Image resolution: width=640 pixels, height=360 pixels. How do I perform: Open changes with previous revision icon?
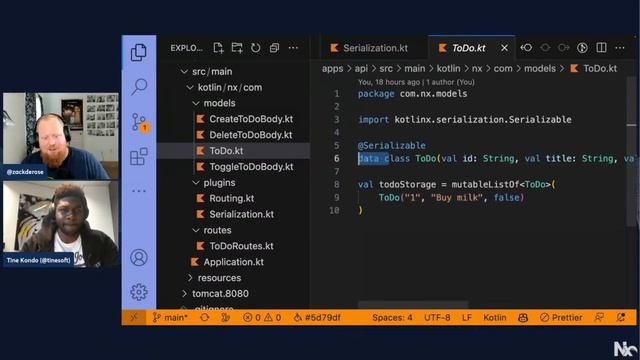pyautogui.click(x=526, y=48)
